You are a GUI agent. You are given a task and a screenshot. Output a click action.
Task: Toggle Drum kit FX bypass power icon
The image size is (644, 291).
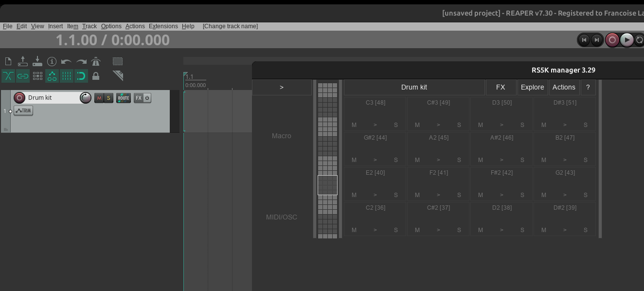147,98
